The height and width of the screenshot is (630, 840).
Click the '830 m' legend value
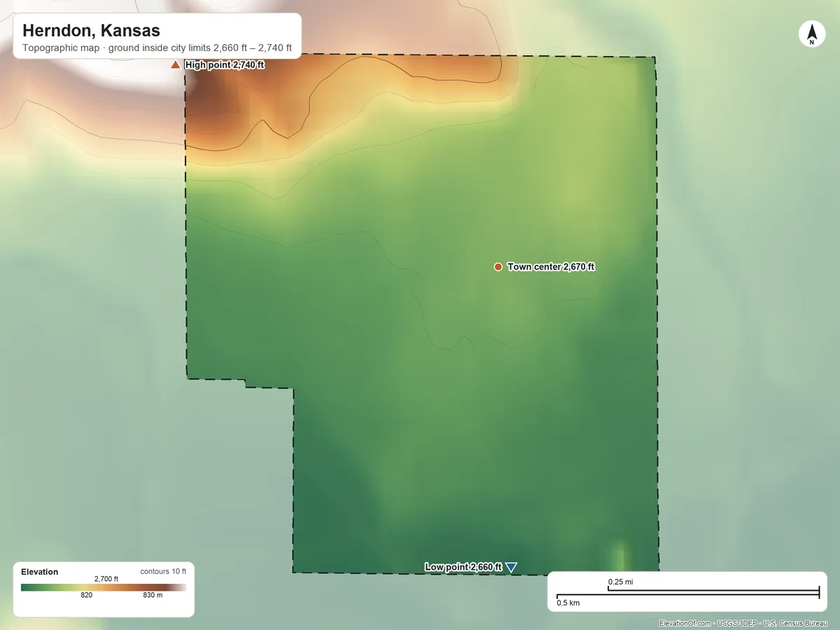153,596
